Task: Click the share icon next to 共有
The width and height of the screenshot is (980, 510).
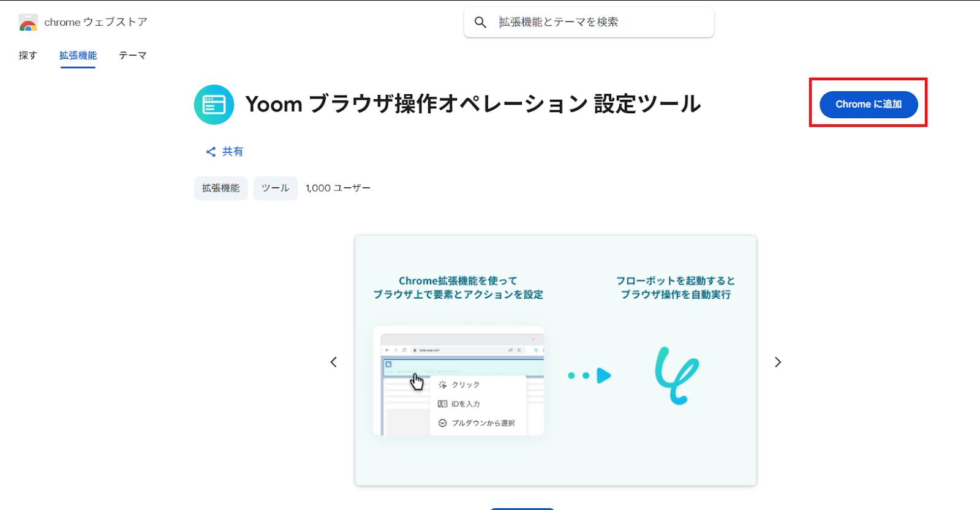Action: 211,152
